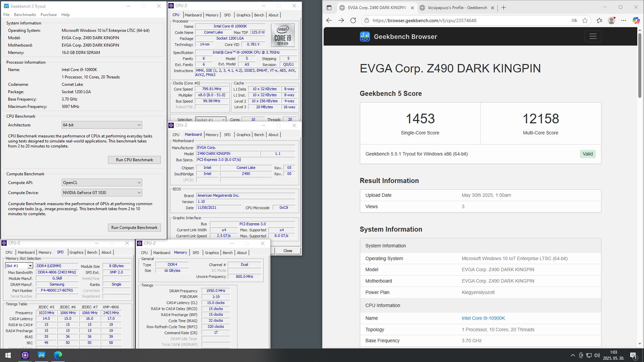This screenshot has height=362, width=644.
Task: Click the browser forward arrow
Action: [341, 20]
